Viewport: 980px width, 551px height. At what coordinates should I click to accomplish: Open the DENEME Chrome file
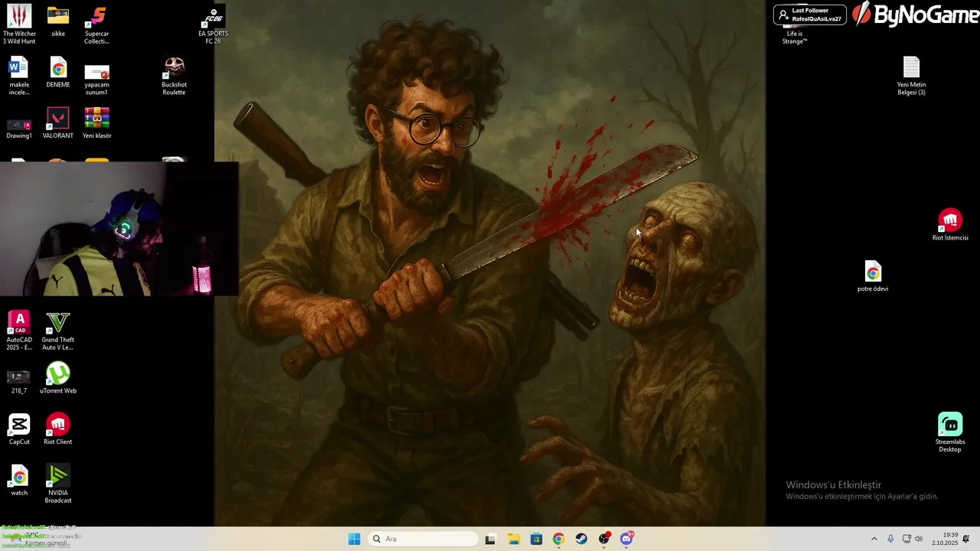58,72
